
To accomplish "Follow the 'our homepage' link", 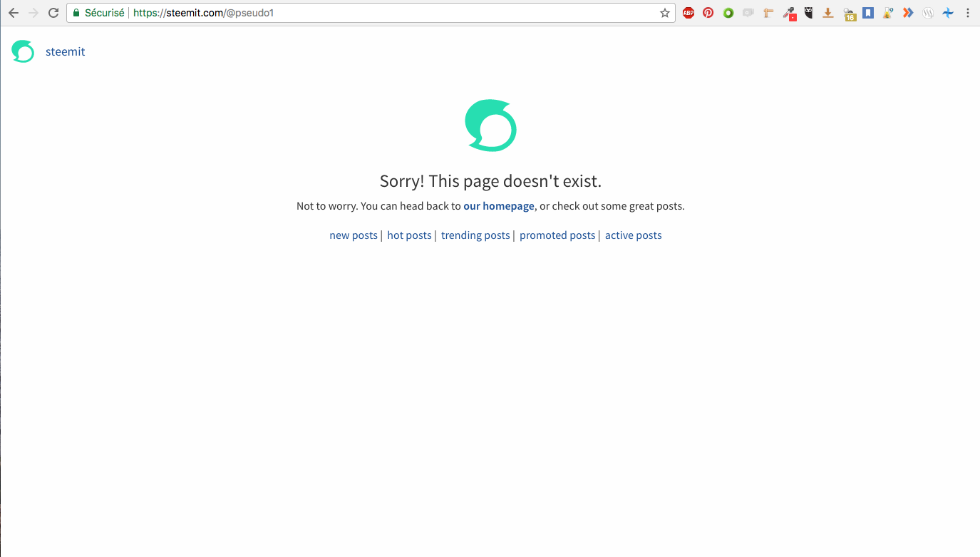I will (x=499, y=206).
